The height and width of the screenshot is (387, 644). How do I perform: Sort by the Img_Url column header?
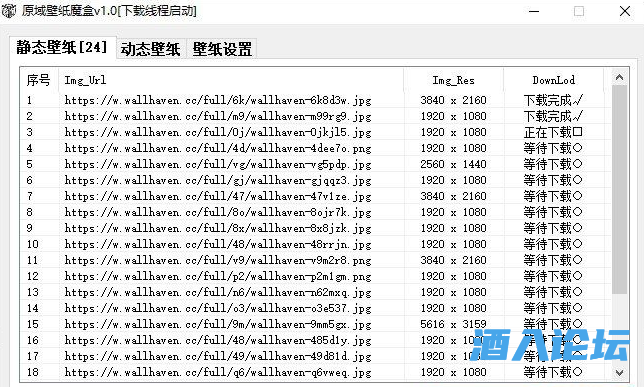pyautogui.click(x=231, y=80)
